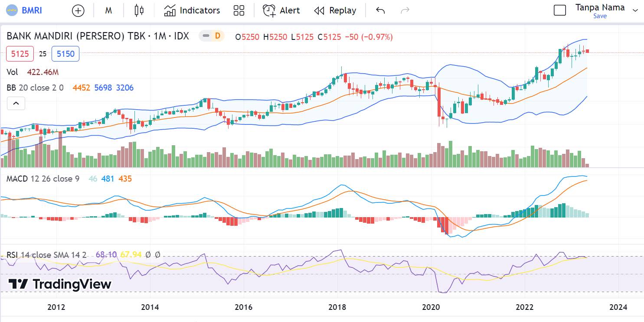Select the layout setup square icon
The width and height of the screenshot is (644, 322).
point(560,10)
